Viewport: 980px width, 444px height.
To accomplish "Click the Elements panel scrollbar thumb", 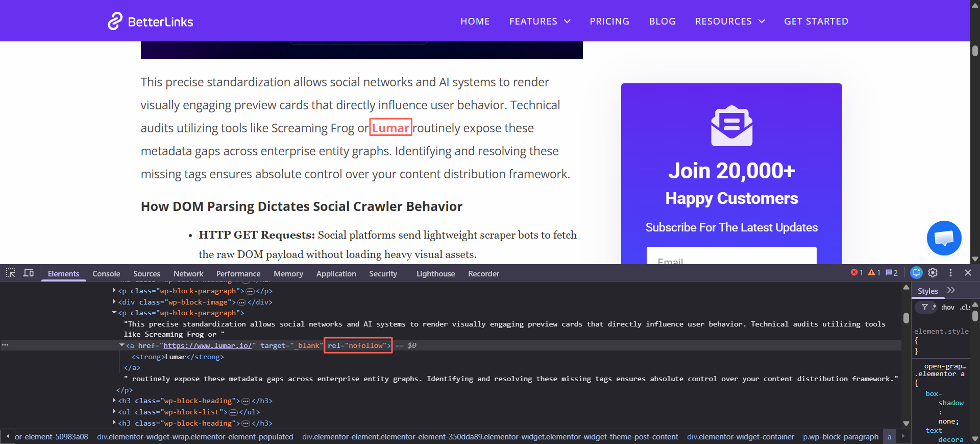I will [906, 318].
